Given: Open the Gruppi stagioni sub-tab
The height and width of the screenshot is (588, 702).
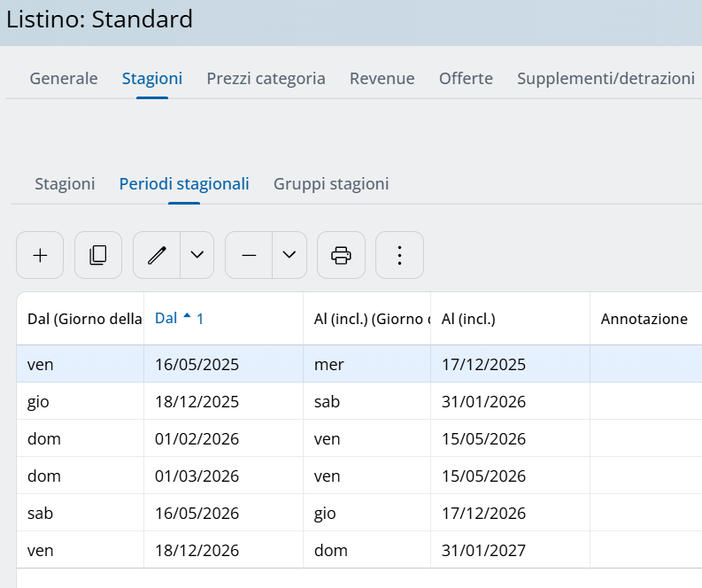Looking at the screenshot, I should pos(331,184).
